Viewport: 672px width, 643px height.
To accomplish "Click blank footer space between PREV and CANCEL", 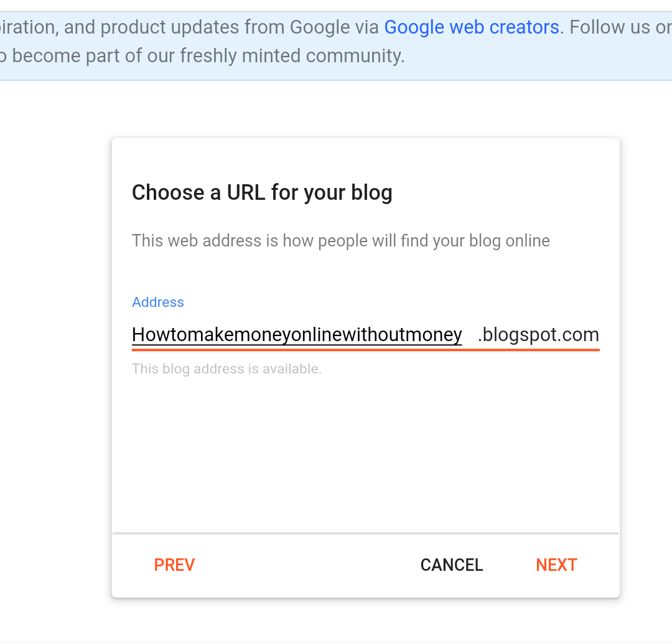I will 305,565.
